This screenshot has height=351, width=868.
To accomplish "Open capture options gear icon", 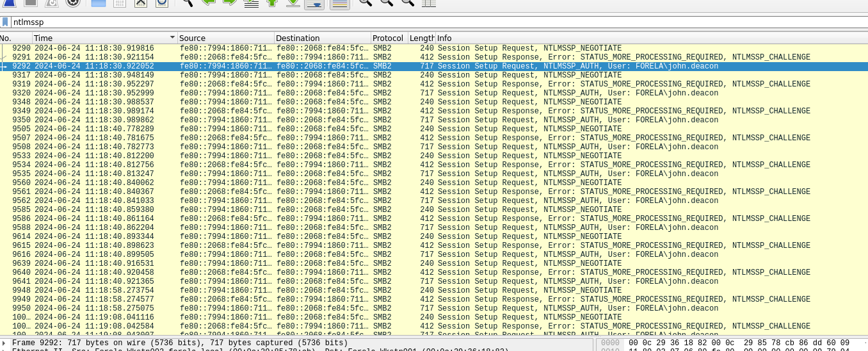I will [x=73, y=3].
